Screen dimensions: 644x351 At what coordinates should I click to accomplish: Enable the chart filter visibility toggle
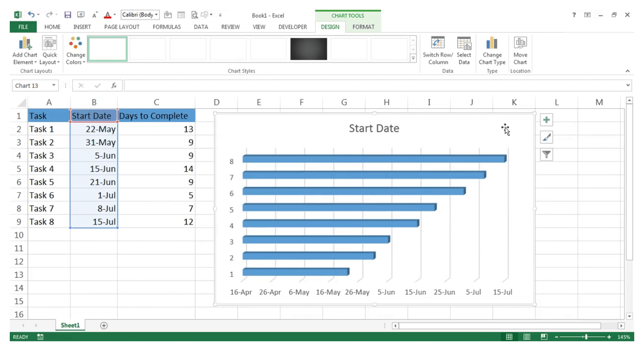(x=547, y=155)
